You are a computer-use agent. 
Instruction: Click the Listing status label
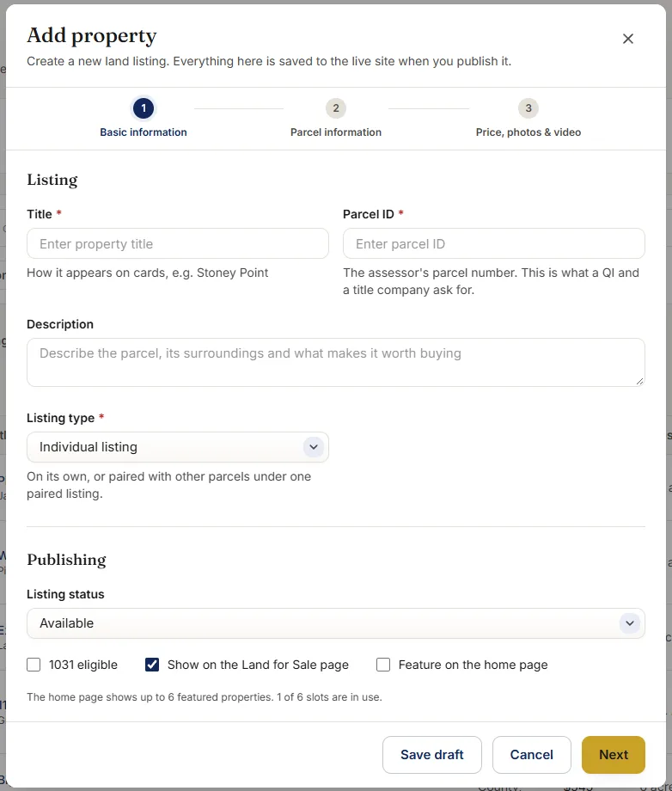[x=65, y=594]
